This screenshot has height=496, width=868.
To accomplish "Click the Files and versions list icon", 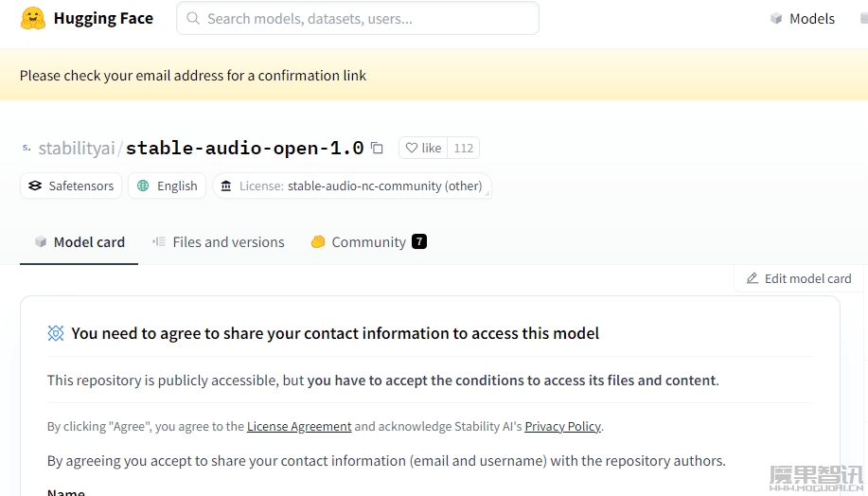I will [x=159, y=242].
